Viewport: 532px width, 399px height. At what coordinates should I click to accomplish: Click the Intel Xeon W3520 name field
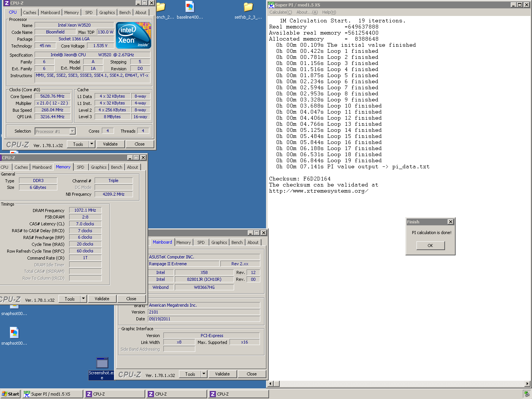pyautogui.click(x=74, y=25)
